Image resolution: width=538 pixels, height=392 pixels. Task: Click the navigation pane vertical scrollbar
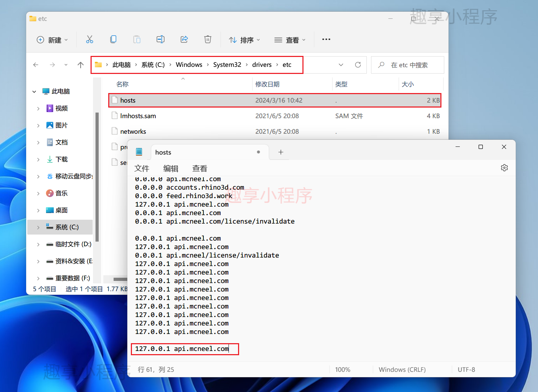[97, 177]
